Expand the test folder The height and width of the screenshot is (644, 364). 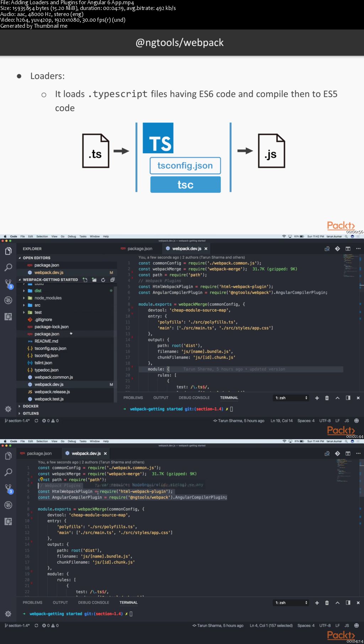click(x=24, y=313)
